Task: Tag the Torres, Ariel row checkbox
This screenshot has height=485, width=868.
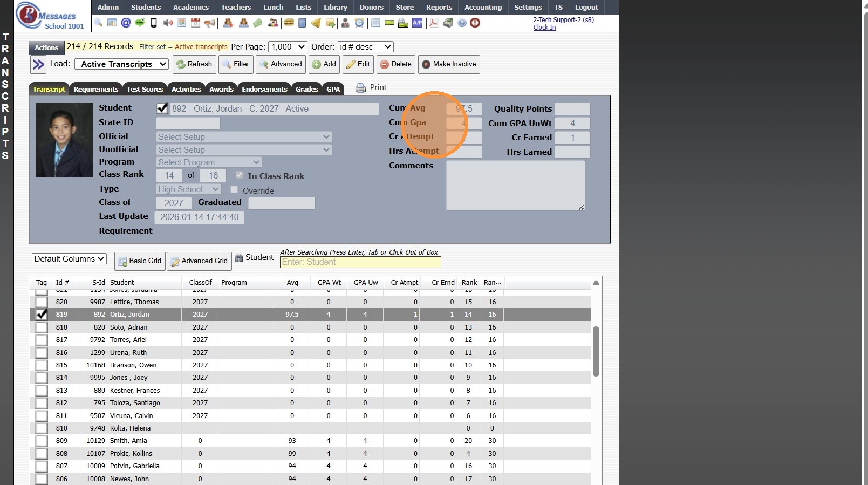Action: tap(41, 340)
